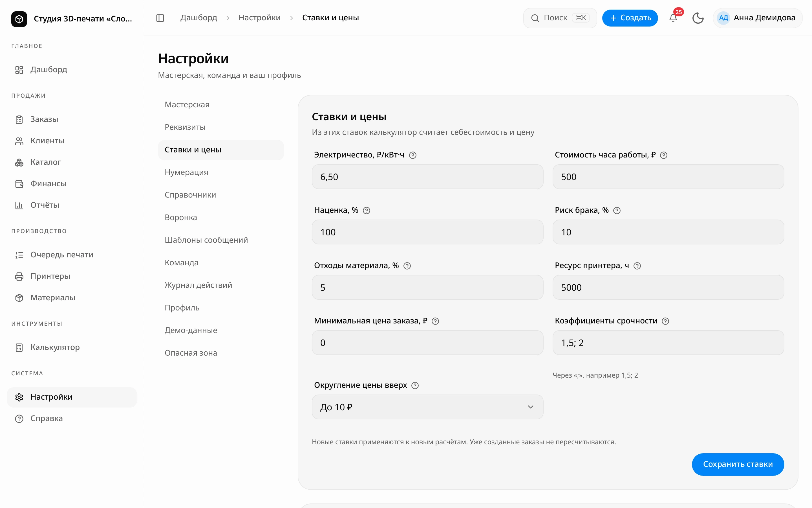Show help tooltip for Ресурс принтера

click(637, 266)
